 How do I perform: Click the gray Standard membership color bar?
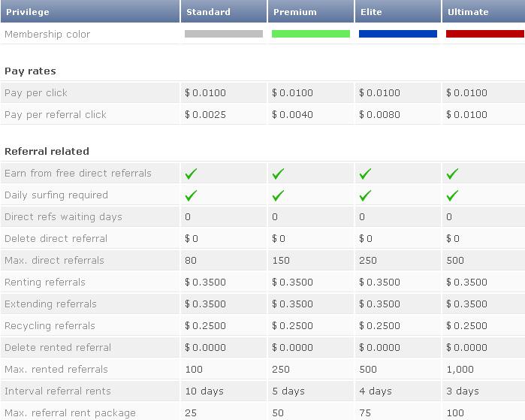point(224,34)
